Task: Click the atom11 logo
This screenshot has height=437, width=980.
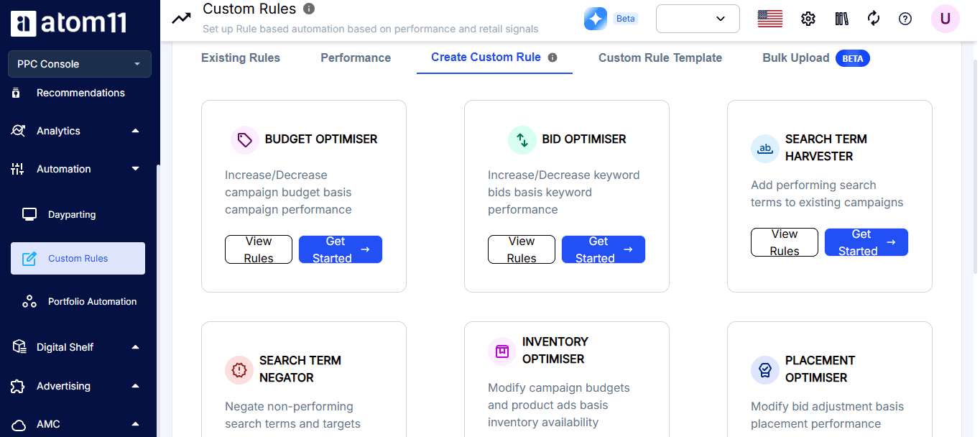Action: [69, 23]
